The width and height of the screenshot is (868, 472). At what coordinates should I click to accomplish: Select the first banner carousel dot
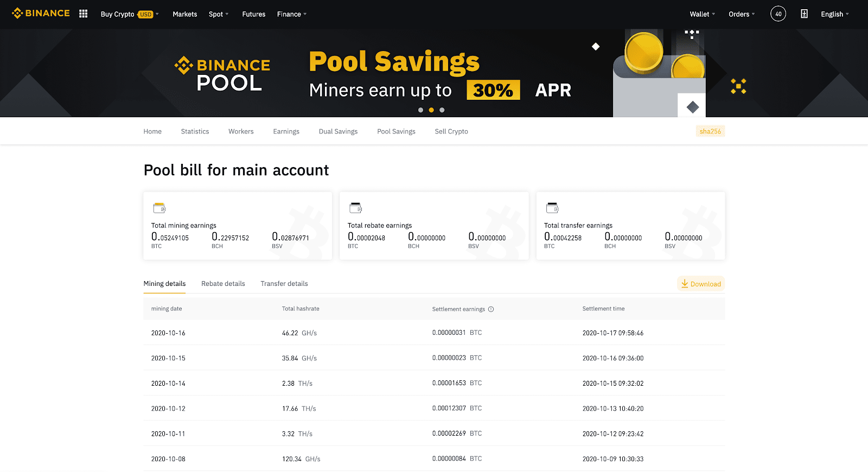[x=420, y=110]
